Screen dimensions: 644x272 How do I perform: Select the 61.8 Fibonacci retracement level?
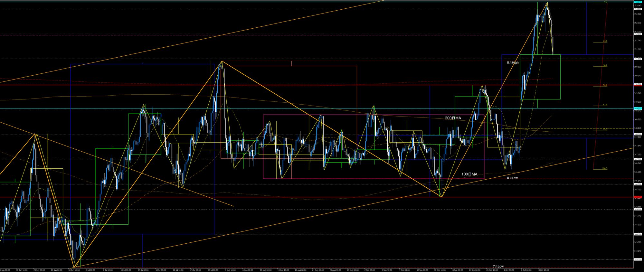click(x=605, y=105)
